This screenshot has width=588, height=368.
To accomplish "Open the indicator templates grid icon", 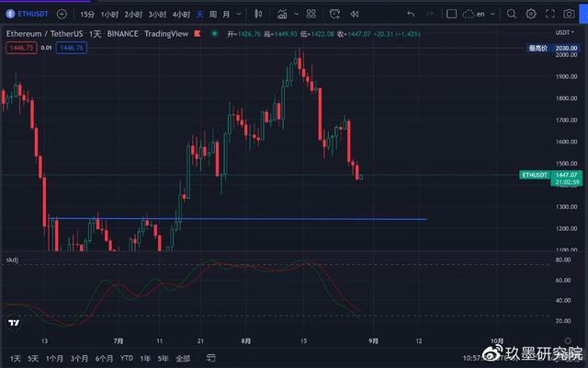I will point(311,14).
